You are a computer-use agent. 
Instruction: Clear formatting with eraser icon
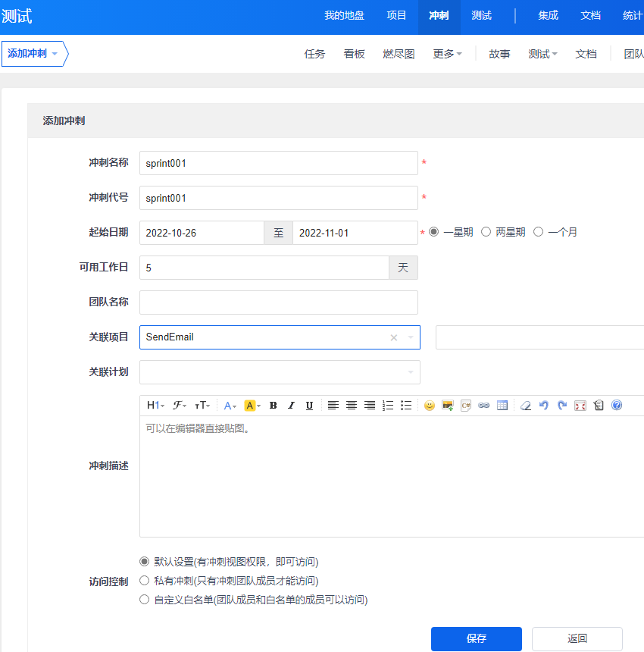click(x=526, y=406)
